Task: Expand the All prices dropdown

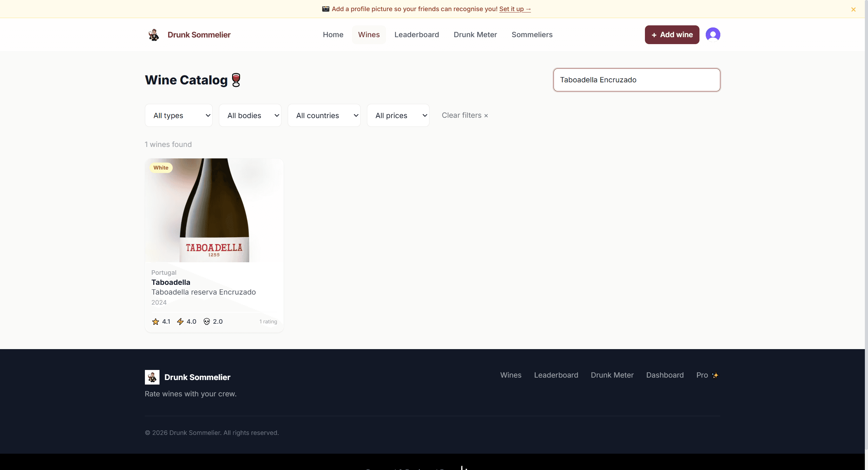Action: tap(398, 115)
